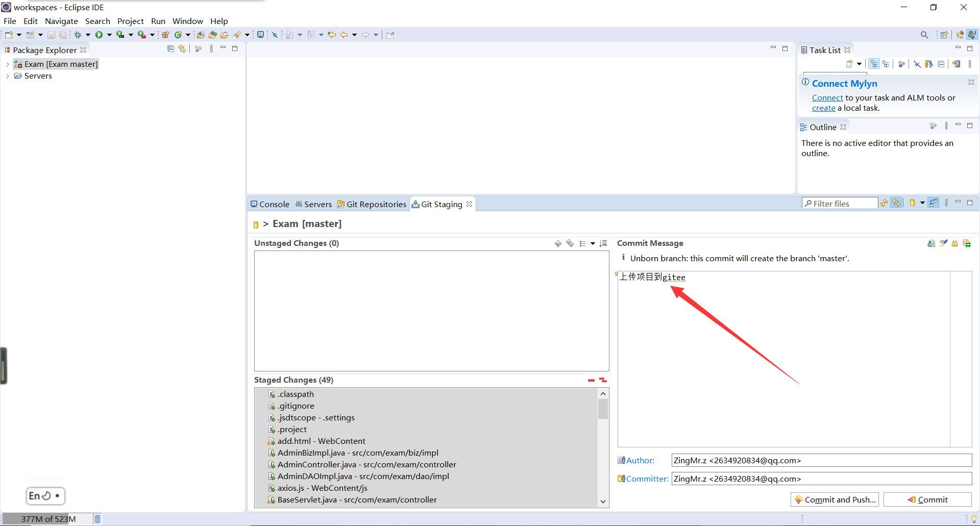The width and height of the screenshot is (980, 526).
Task: Unstage all files from Staged Changes
Action: coord(603,380)
